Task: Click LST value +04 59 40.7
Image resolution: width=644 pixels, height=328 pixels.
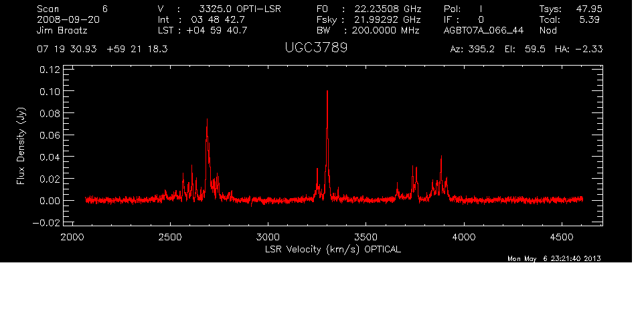Action: click(217, 30)
